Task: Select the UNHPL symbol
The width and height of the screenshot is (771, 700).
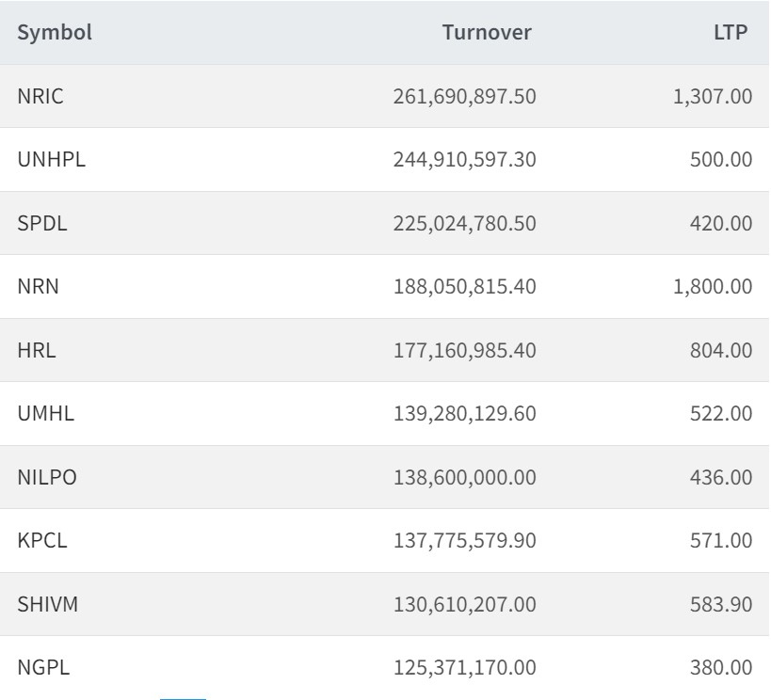Action: tap(52, 160)
